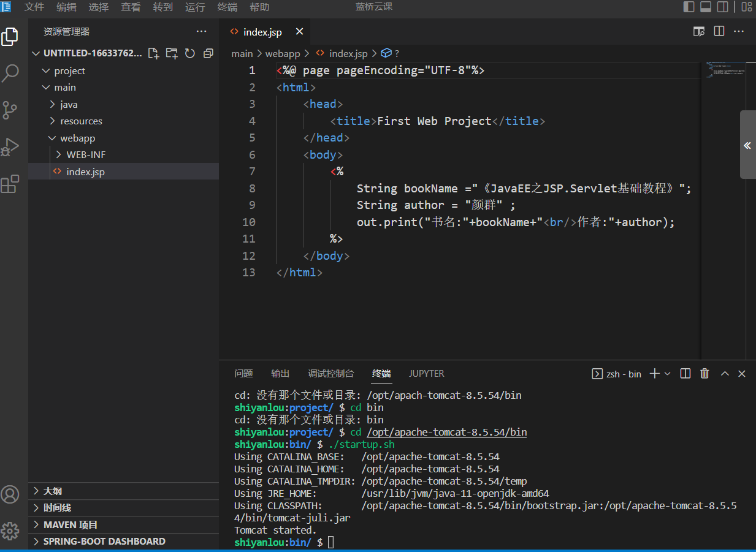
Task: Close the bottom panel
Action: tap(742, 374)
